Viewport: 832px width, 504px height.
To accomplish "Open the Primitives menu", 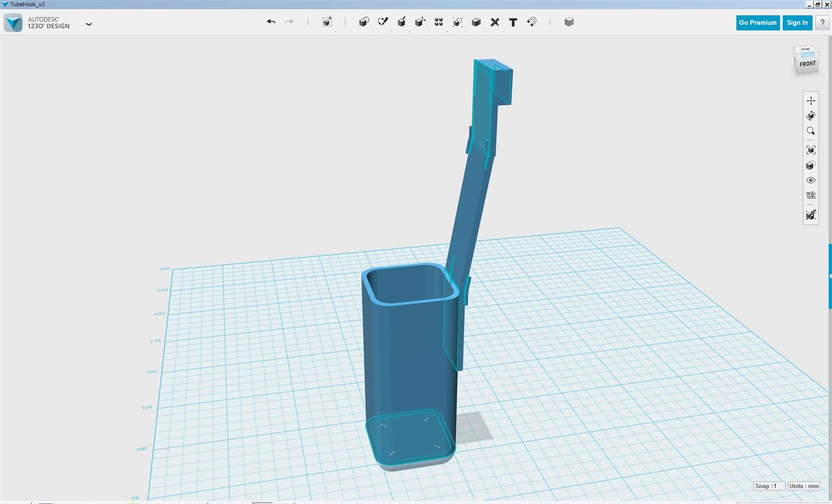I will (x=364, y=22).
